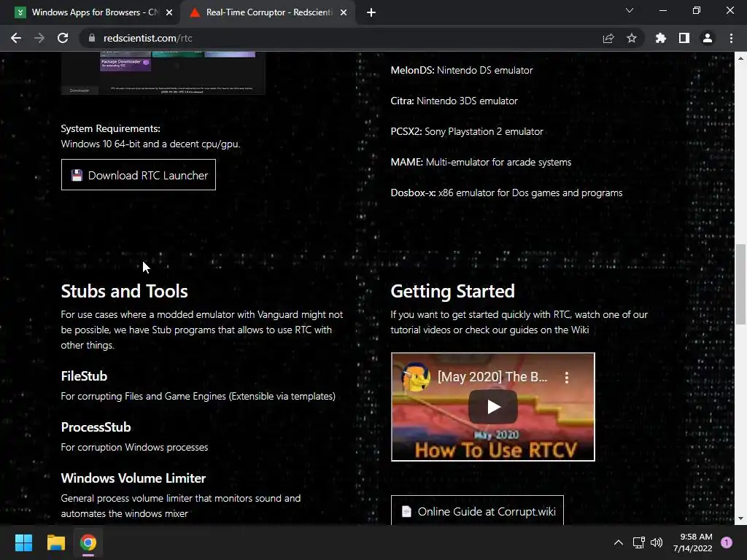Screen dimensions: 747x560
Task: Open the ProcessStub heading link
Action: (x=96, y=427)
